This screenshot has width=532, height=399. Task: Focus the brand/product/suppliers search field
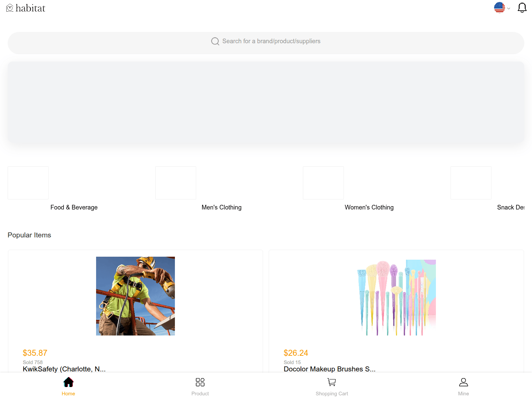point(266,43)
